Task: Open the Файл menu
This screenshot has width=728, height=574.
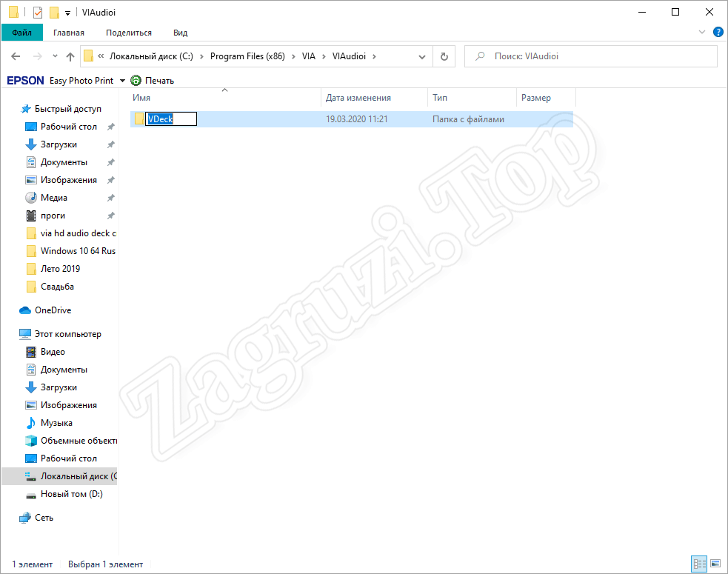Action: pos(21,33)
